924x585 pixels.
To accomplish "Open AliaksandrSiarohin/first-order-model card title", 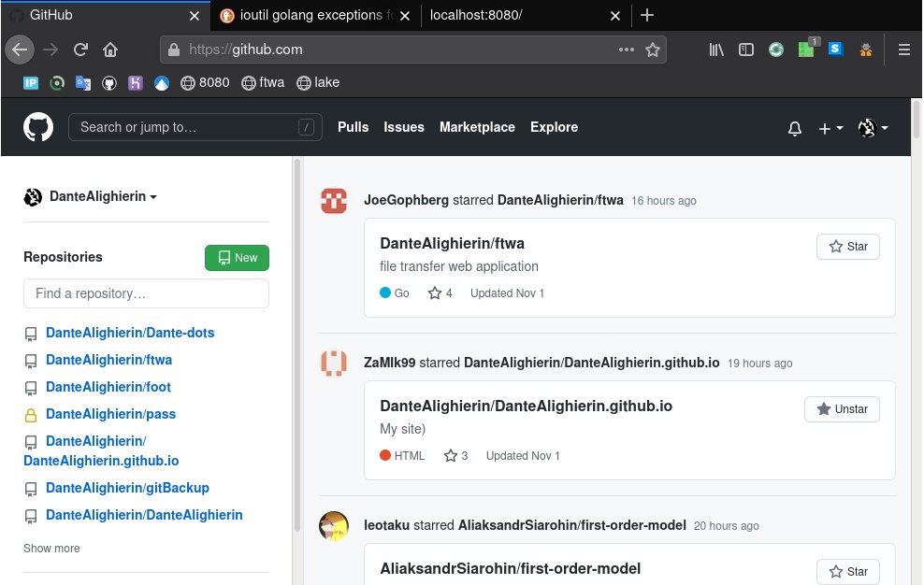I will point(511,569).
